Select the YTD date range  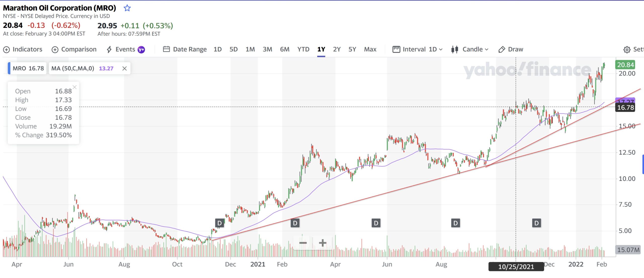tap(303, 49)
